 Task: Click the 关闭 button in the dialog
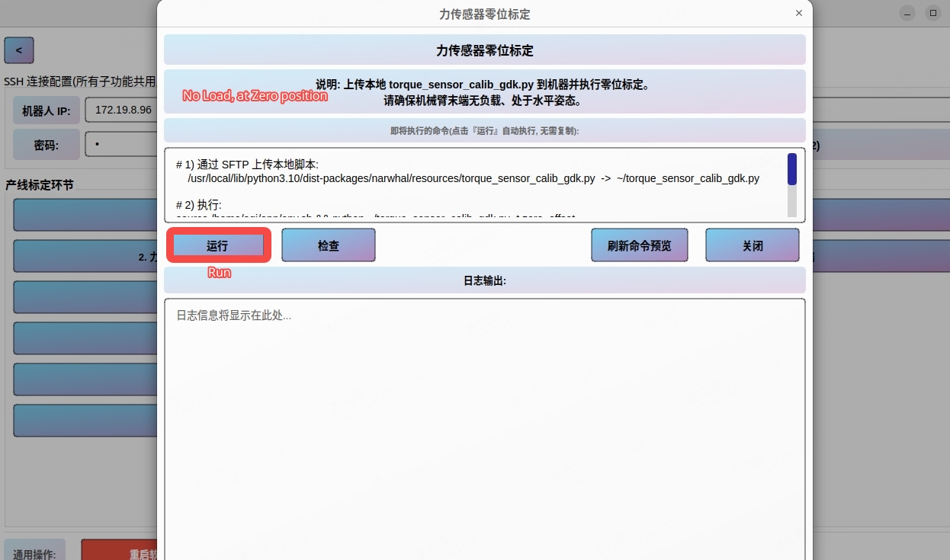(753, 245)
